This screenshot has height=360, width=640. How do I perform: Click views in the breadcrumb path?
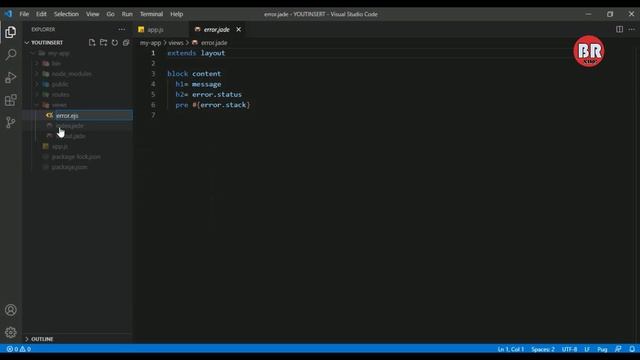click(176, 42)
